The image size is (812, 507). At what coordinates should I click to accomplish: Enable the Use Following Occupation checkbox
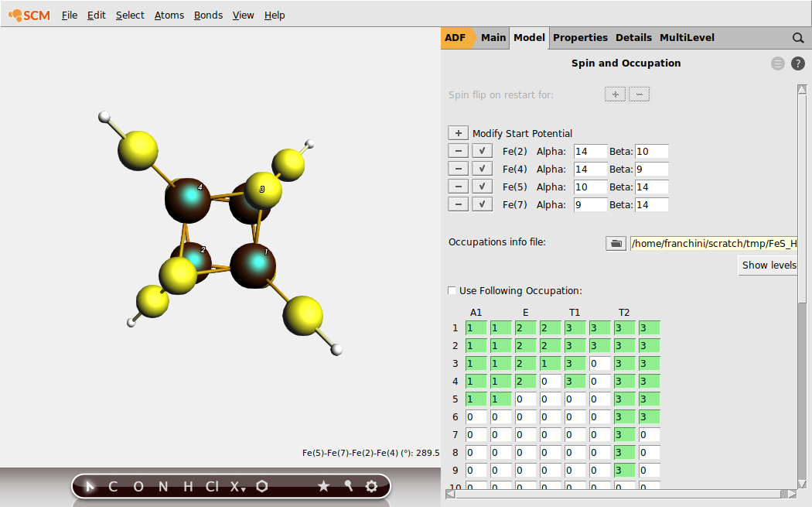[x=452, y=290]
